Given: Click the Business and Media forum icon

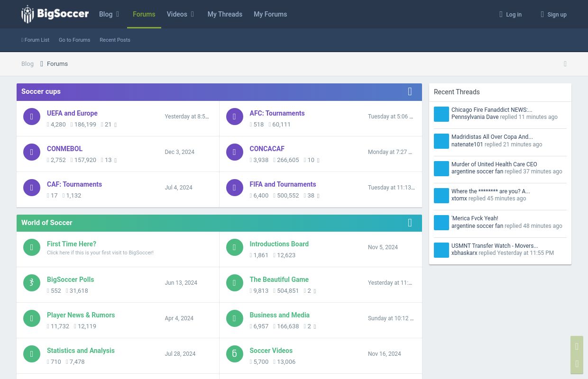Looking at the screenshot, I should click(234, 318).
